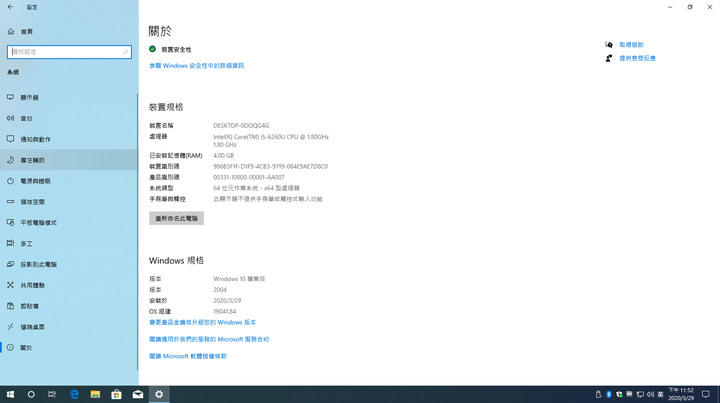Select device name DESKTOP-0DOQG4G text
Image resolution: width=720 pixels, height=403 pixels.
point(241,125)
